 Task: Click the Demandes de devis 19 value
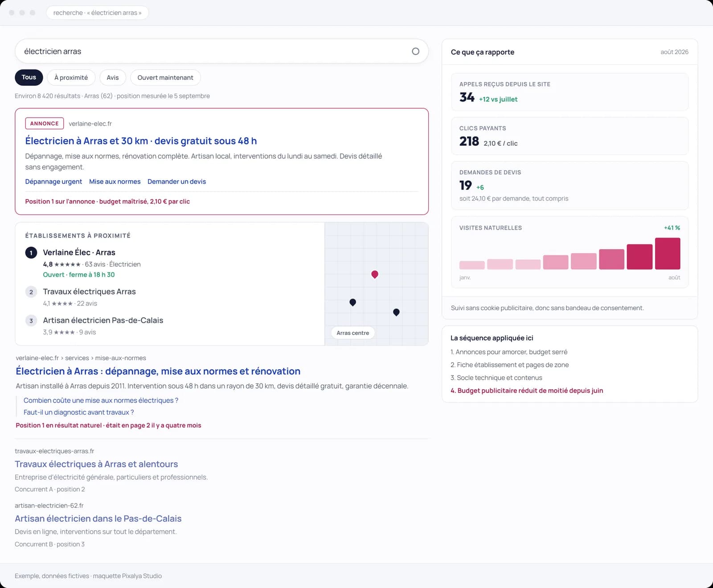(465, 185)
